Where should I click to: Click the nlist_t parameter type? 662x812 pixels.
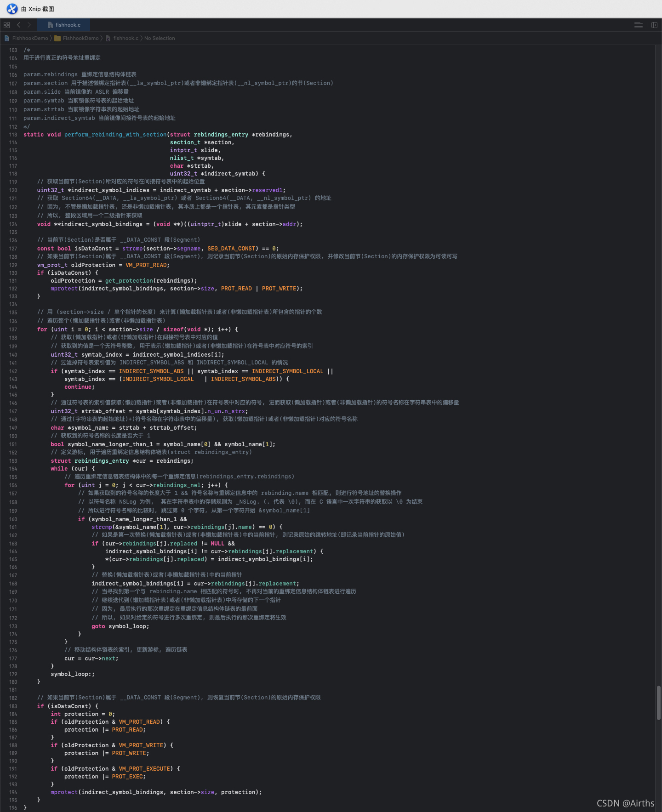[x=182, y=158]
